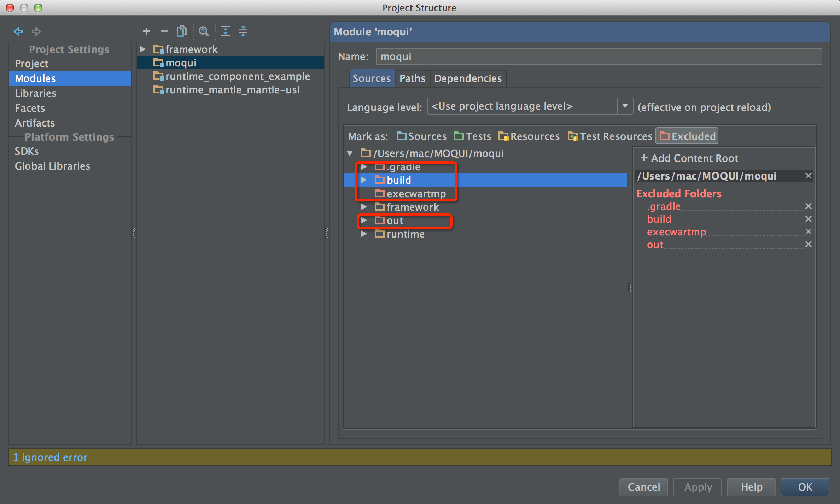840x504 pixels.
Task: Unexclude the execwartmp folder
Action: (808, 232)
